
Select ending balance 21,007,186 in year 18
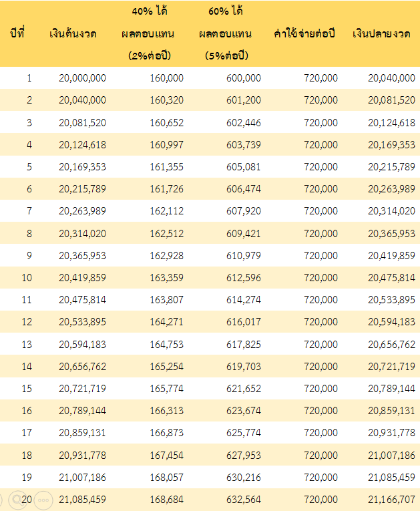click(391, 454)
